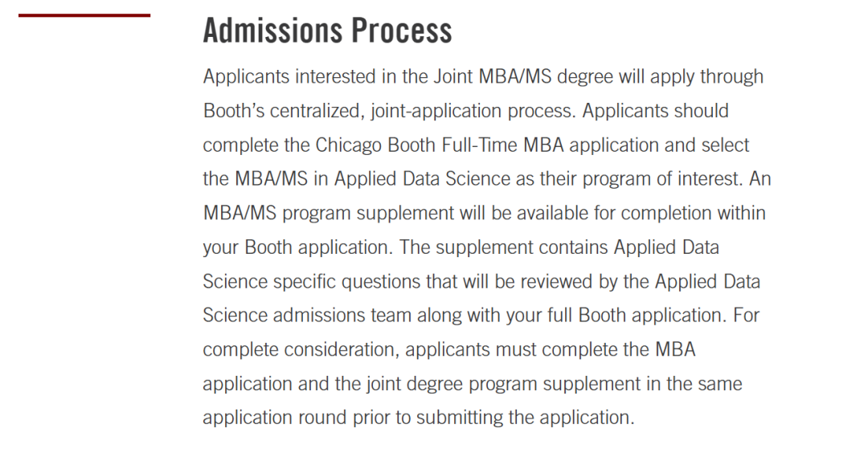Click the words 'applicants must complete'

510,349
